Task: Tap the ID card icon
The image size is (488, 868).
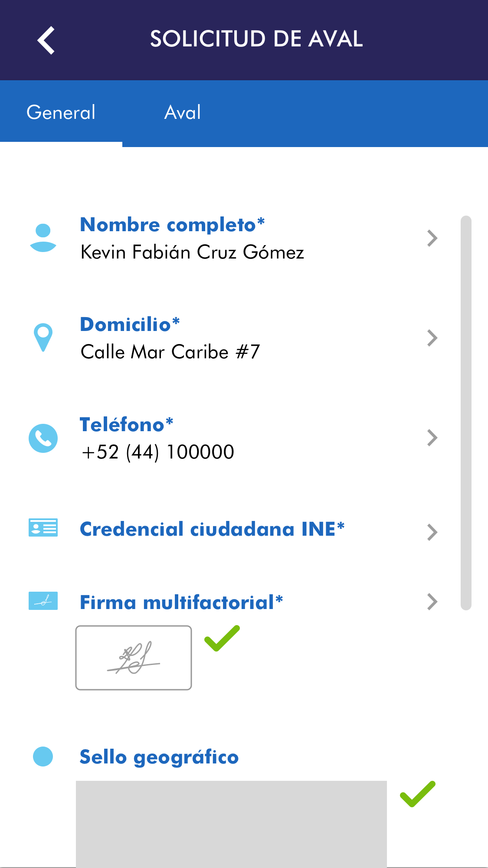Action: point(43,527)
